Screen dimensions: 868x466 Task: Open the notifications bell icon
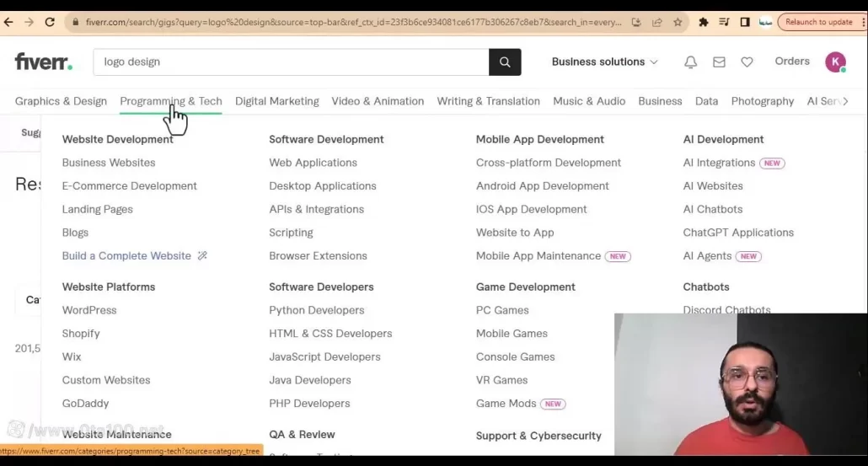(x=690, y=62)
